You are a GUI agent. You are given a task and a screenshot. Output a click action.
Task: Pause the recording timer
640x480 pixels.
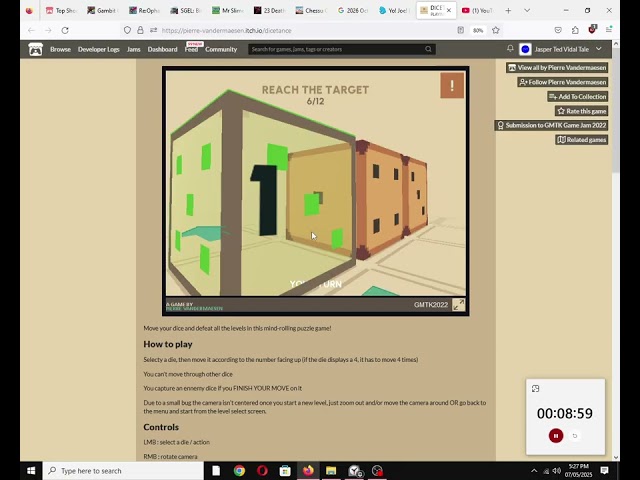(556, 436)
